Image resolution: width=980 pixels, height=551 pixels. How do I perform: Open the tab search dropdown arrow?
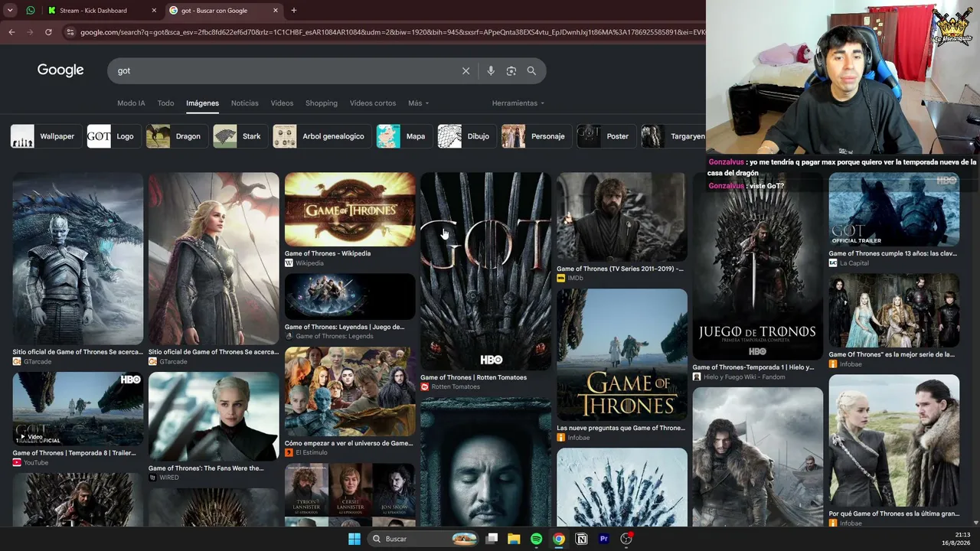tap(10, 11)
